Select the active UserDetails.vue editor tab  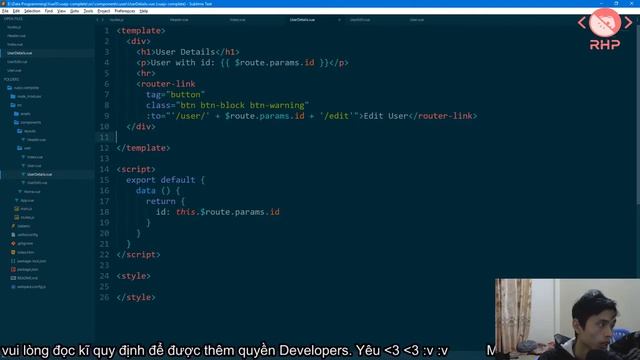coord(302,20)
